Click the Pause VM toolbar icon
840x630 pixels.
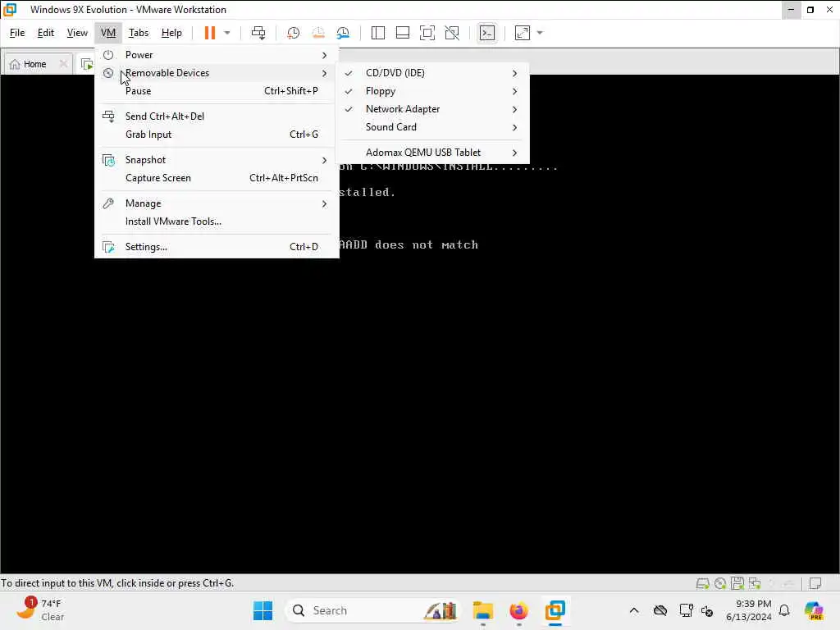[x=209, y=33]
